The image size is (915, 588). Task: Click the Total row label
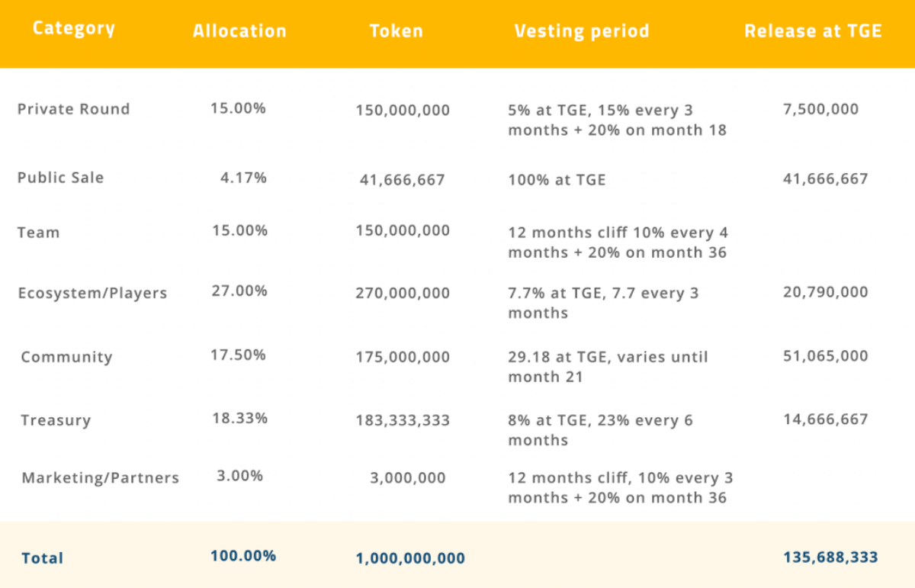[43, 558]
